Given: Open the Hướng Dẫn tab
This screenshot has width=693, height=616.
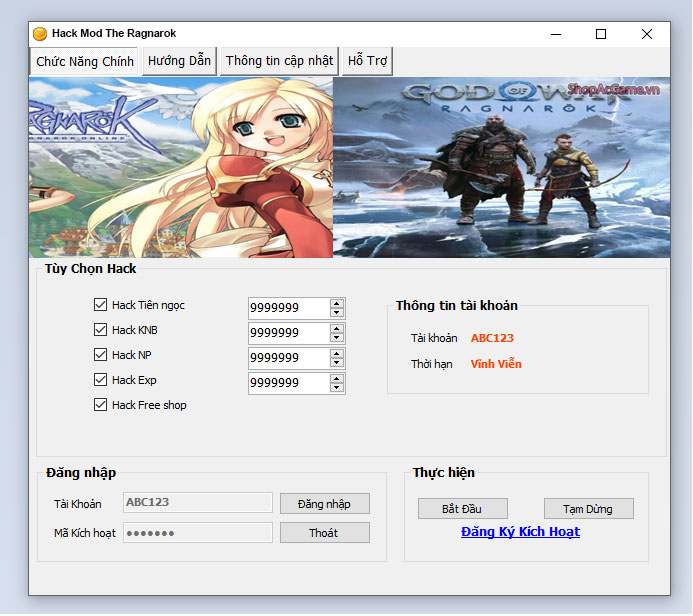Looking at the screenshot, I should pyautogui.click(x=179, y=61).
